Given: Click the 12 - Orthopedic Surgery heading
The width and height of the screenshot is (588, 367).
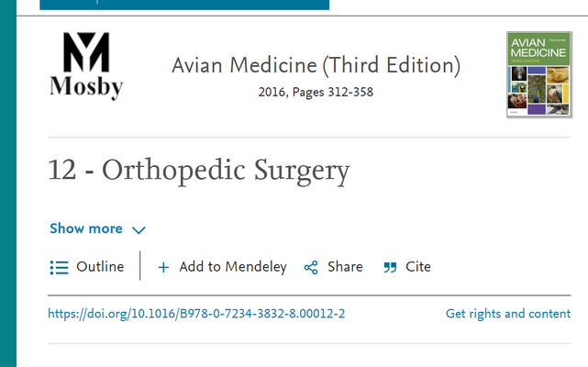Looking at the screenshot, I should [199, 171].
